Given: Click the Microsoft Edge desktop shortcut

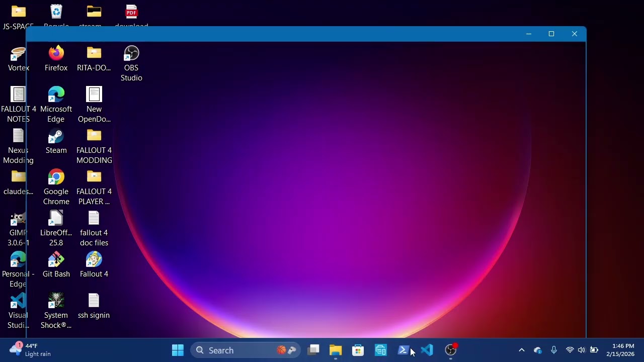Looking at the screenshot, I should click(56, 105).
